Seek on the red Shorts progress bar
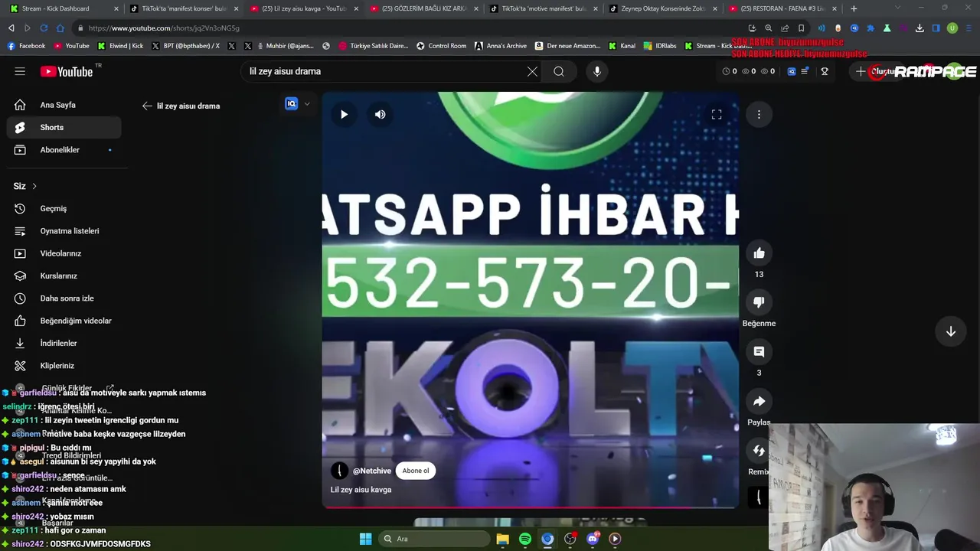 point(530,507)
